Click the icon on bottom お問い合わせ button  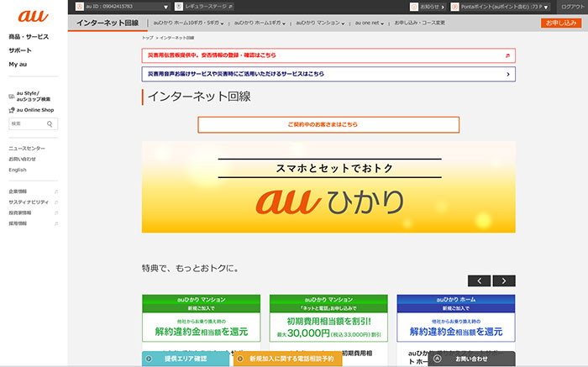point(437,359)
